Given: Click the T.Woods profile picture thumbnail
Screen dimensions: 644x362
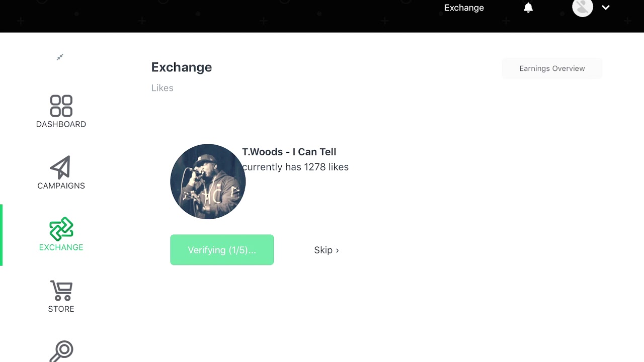Looking at the screenshot, I should (208, 182).
